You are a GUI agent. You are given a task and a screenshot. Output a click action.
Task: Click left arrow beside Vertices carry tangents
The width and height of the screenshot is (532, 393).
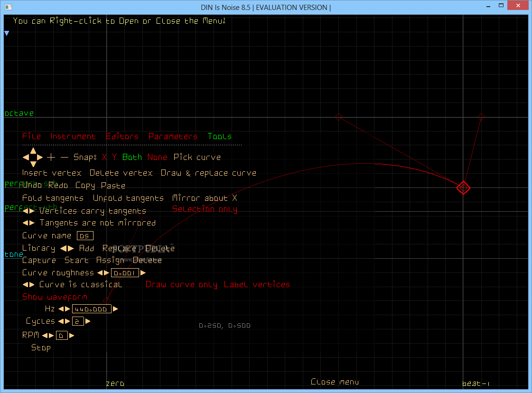tap(26, 211)
